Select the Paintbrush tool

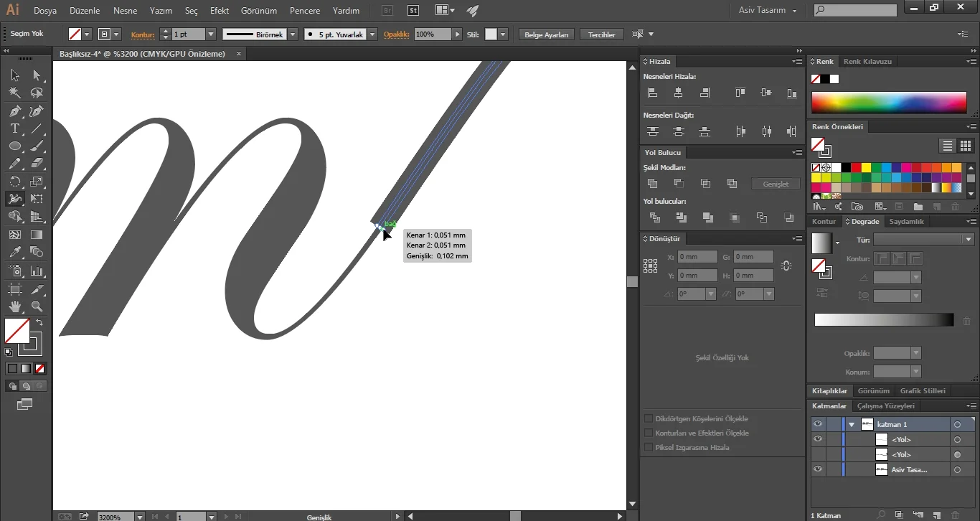37,146
